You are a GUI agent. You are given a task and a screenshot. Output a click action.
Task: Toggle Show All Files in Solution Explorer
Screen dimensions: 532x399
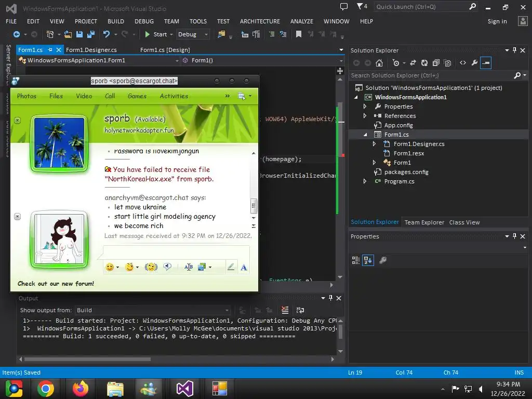(x=447, y=63)
